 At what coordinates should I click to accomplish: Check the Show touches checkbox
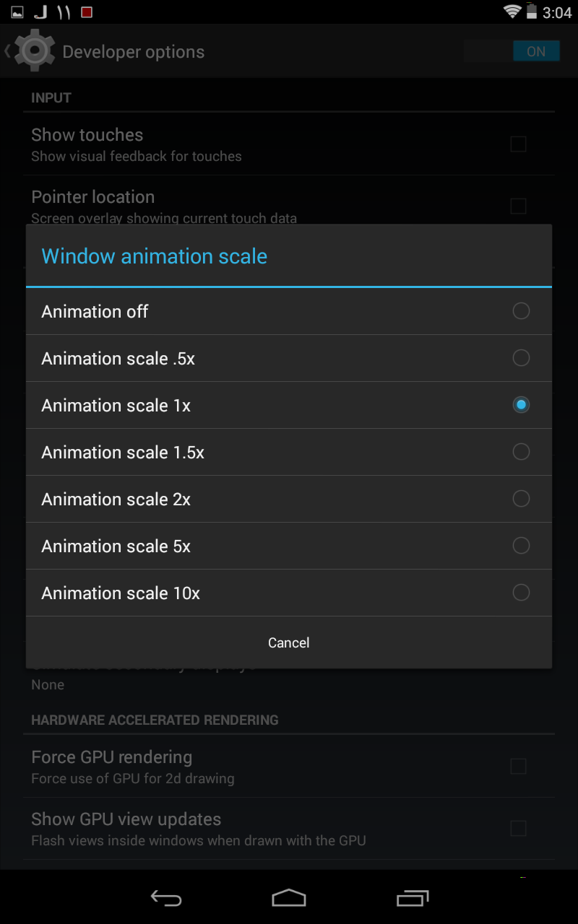(518, 144)
